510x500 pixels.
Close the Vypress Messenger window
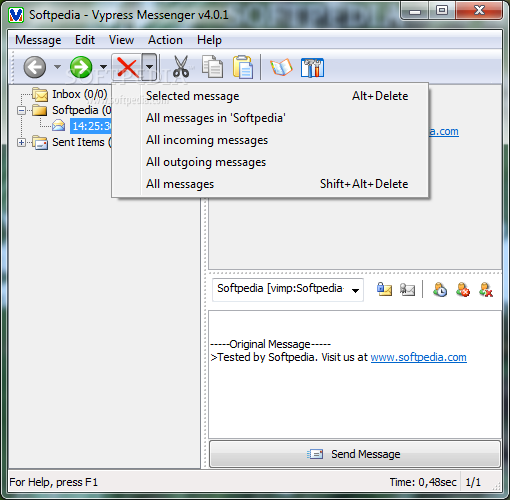pos(479,11)
